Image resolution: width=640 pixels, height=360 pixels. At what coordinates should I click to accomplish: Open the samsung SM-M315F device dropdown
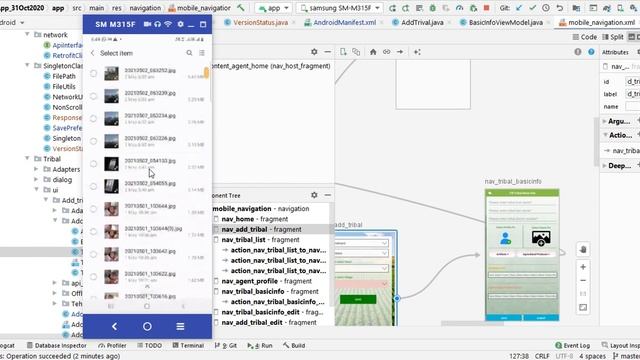[340, 8]
